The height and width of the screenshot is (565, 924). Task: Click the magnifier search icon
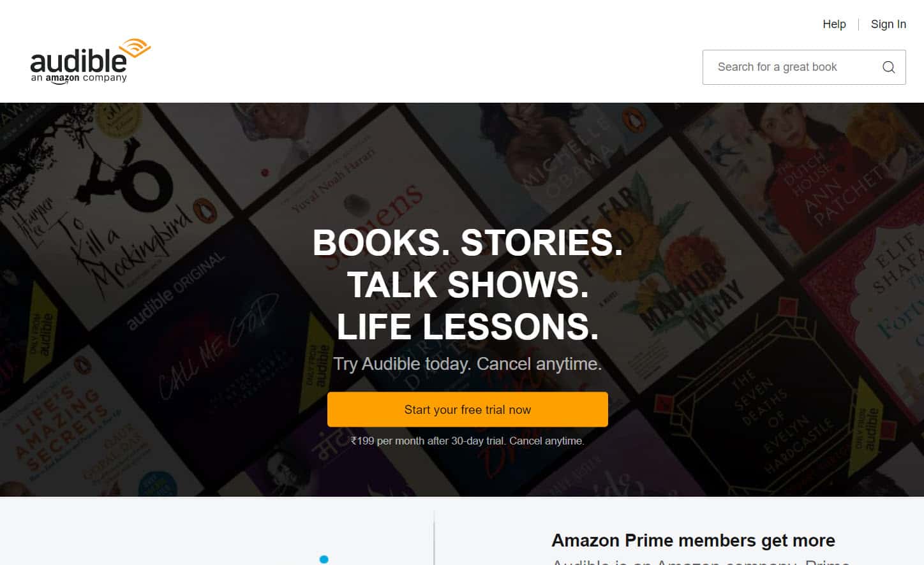pyautogui.click(x=888, y=67)
